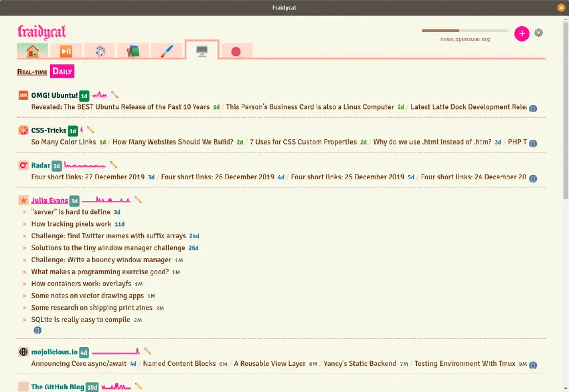Image resolution: width=569 pixels, height=392 pixels.
Task: Open Julia Evans feed link
Action: tap(49, 200)
